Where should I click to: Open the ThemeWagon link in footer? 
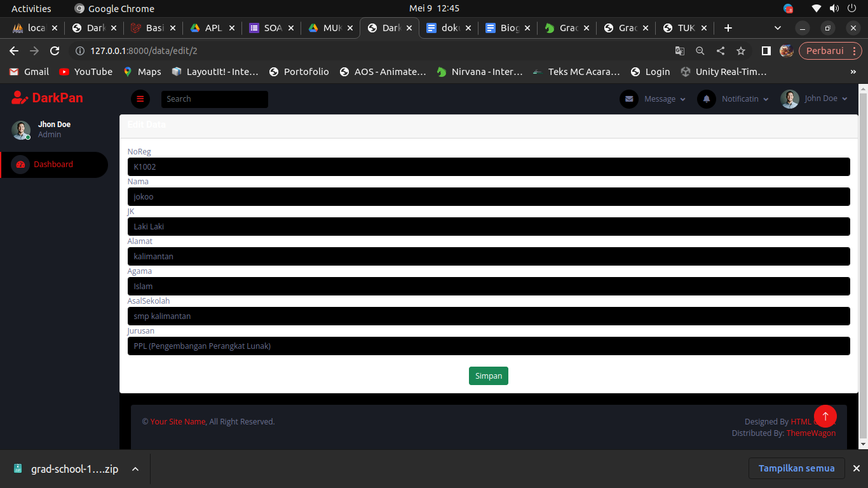coord(811,433)
